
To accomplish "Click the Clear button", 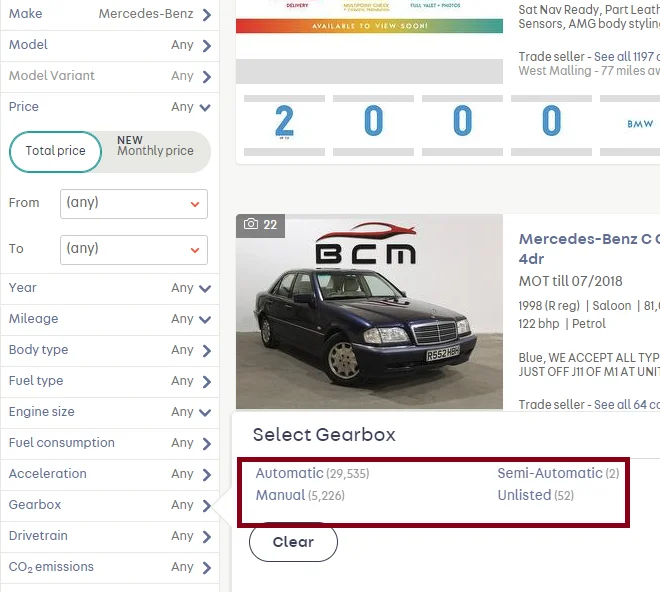I will [x=293, y=542].
